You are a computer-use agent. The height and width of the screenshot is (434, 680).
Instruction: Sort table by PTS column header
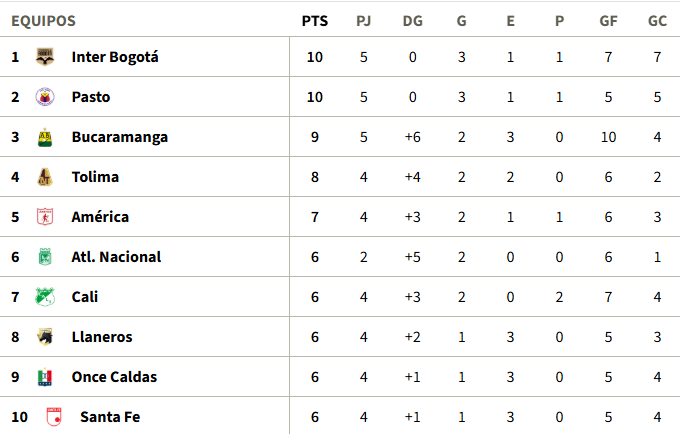pos(315,20)
